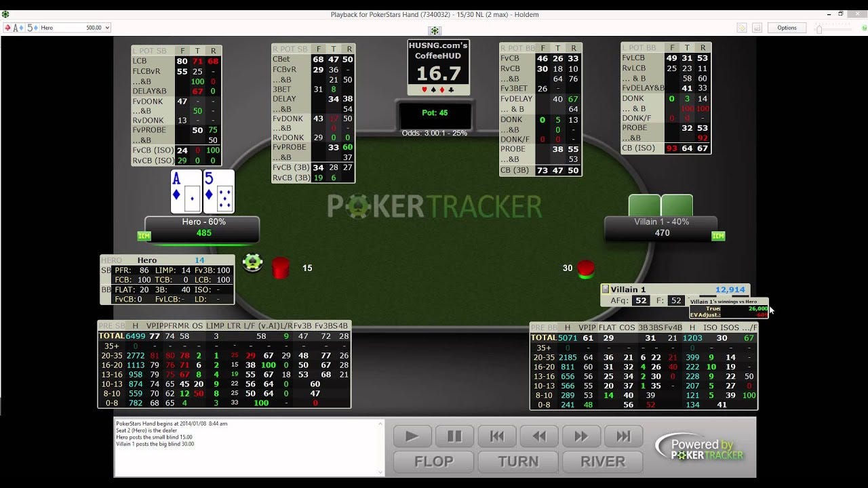
Task: Click the first toolbar icon left of Options
Action: (x=742, y=28)
